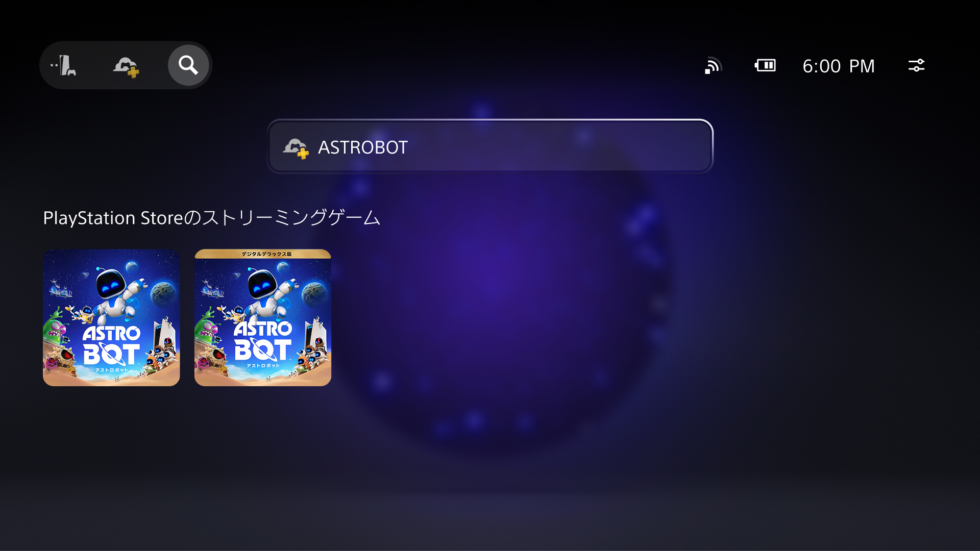This screenshot has height=551, width=980.
Task: Focus the ASTROBOT search field
Action: (490, 146)
